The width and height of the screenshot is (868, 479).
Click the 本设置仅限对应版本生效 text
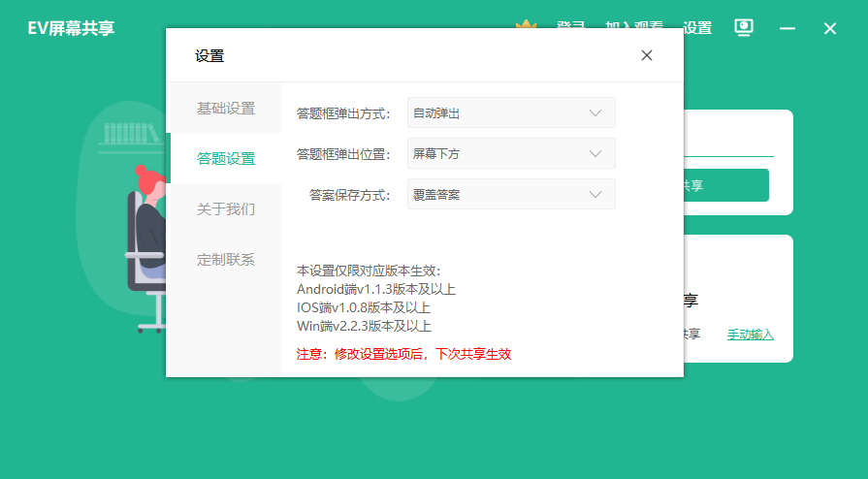coord(369,271)
